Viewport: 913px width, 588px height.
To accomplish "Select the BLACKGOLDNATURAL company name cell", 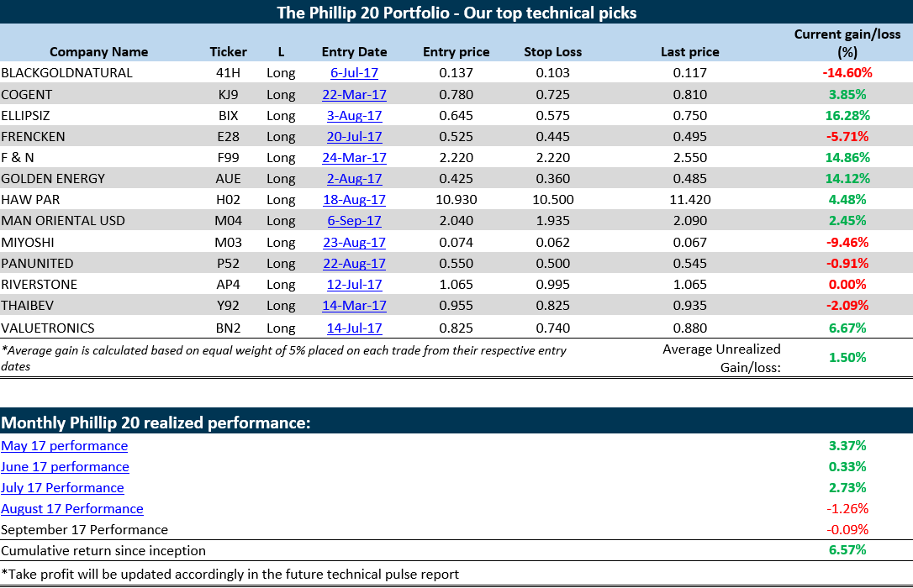I will 67,73.
